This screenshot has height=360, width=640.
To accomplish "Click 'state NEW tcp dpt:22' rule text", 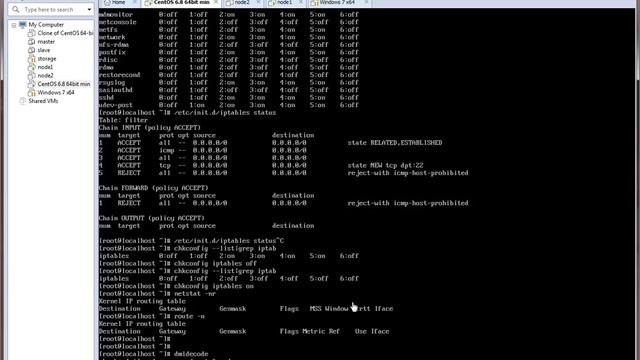I will point(385,166).
